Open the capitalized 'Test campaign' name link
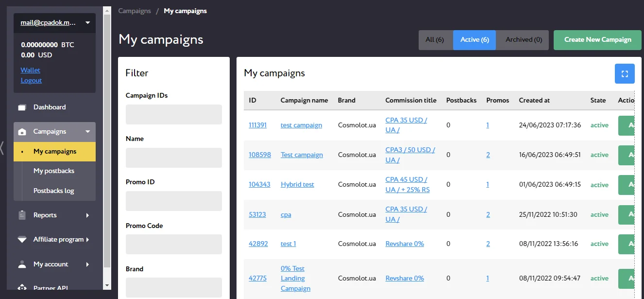The width and height of the screenshot is (644, 299). (x=302, y=155)
